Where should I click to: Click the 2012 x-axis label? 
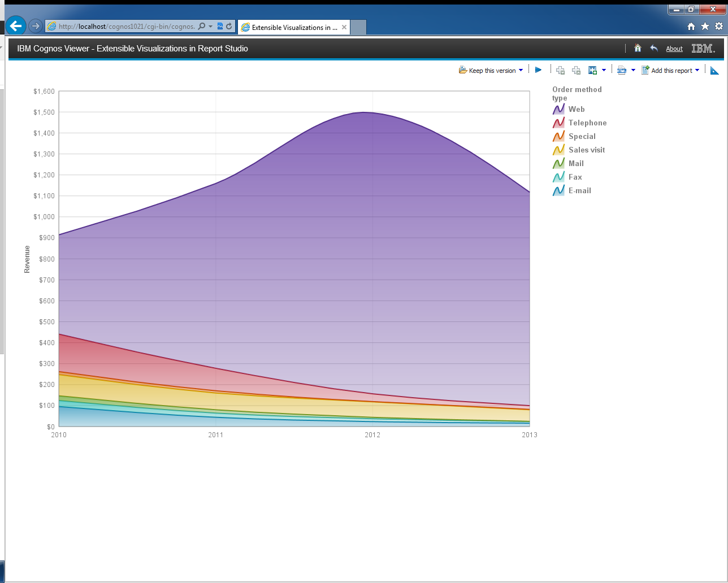click(x=372, y=435)
